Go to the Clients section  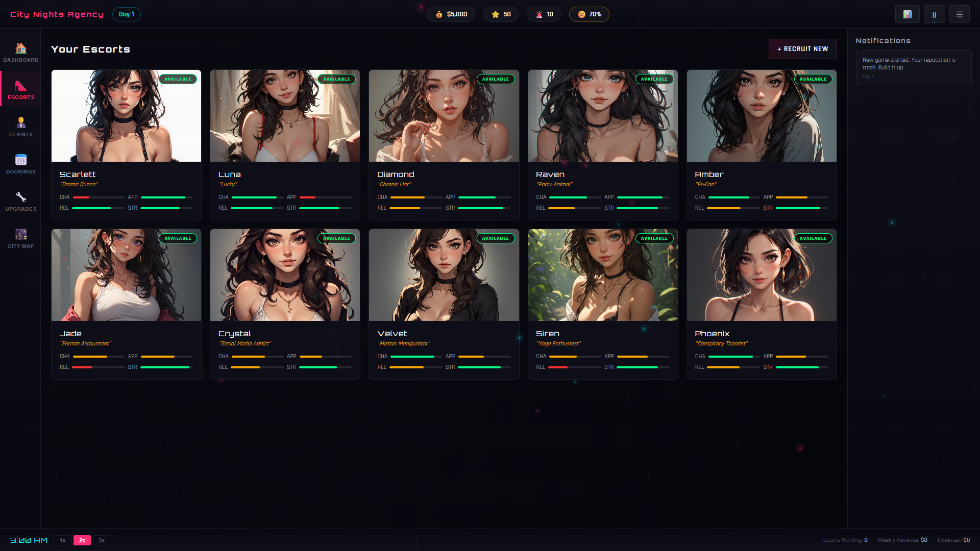(20, 127)
